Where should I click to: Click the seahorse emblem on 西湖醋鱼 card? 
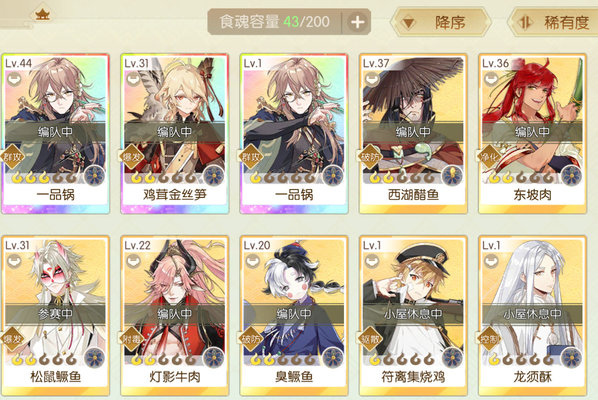point(452,176)
